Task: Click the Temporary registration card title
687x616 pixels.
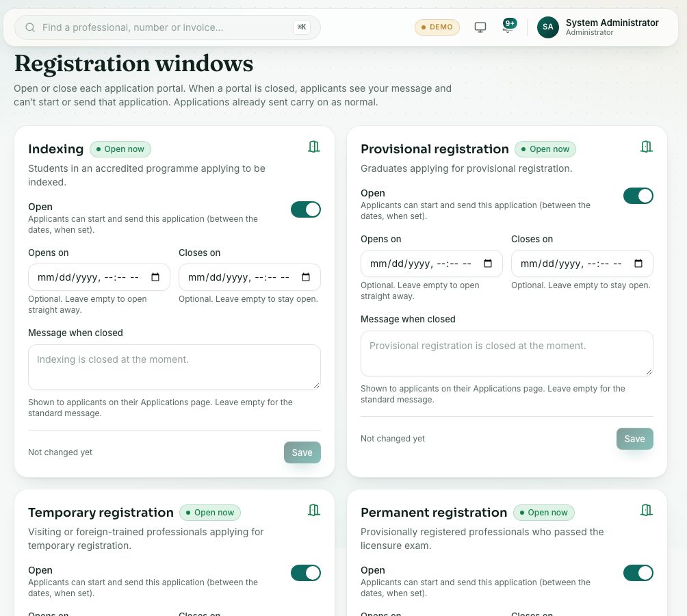Action: point(101,513)
